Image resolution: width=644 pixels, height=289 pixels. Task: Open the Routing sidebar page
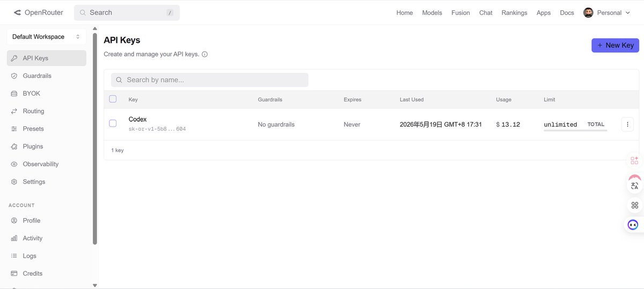click(46, 111)
